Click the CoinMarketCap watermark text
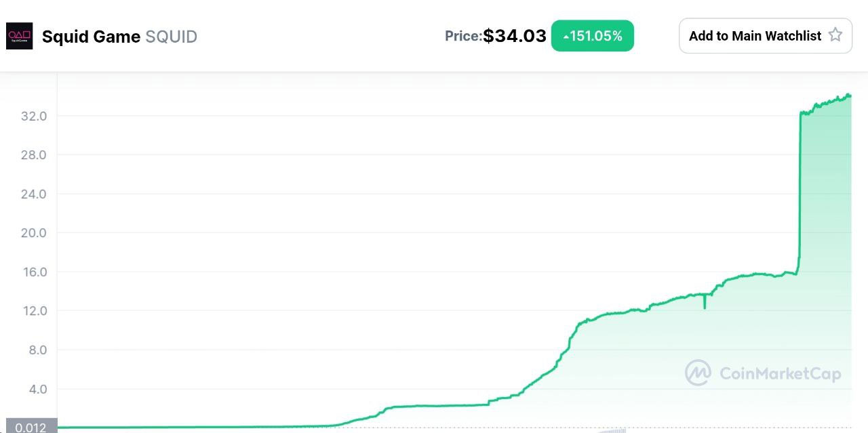 [780, 373]
